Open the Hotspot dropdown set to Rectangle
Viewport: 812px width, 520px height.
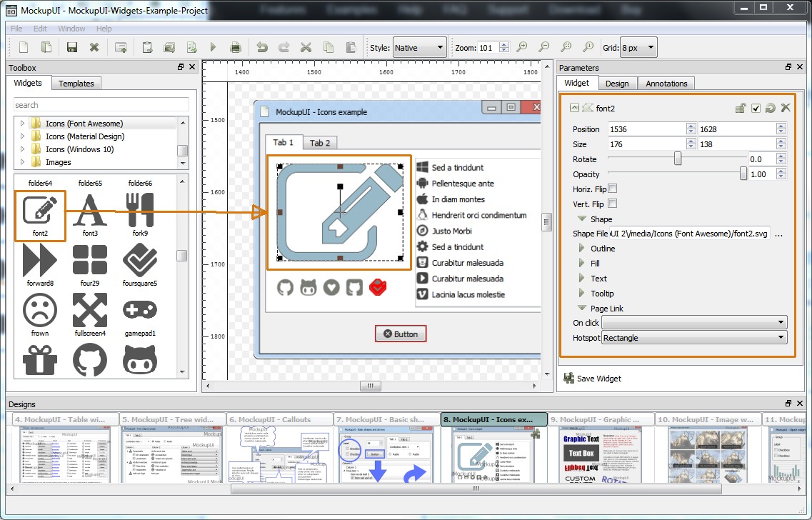pyautogui.click(x=694, y=338)
